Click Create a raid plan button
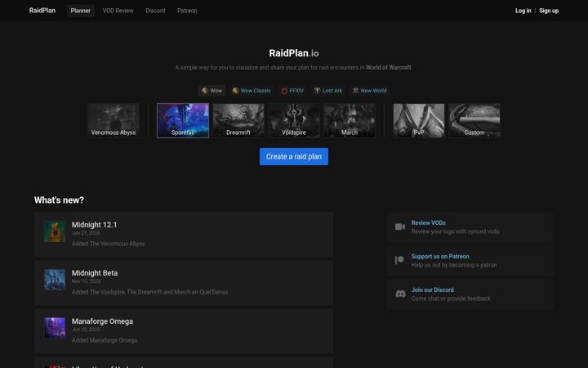588x368 pixels. point(294,156)
